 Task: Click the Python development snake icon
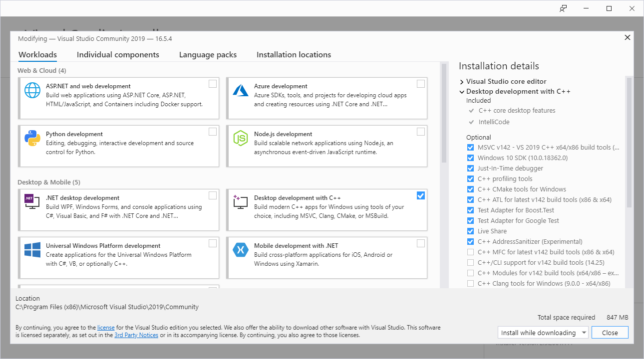point(32,138)
